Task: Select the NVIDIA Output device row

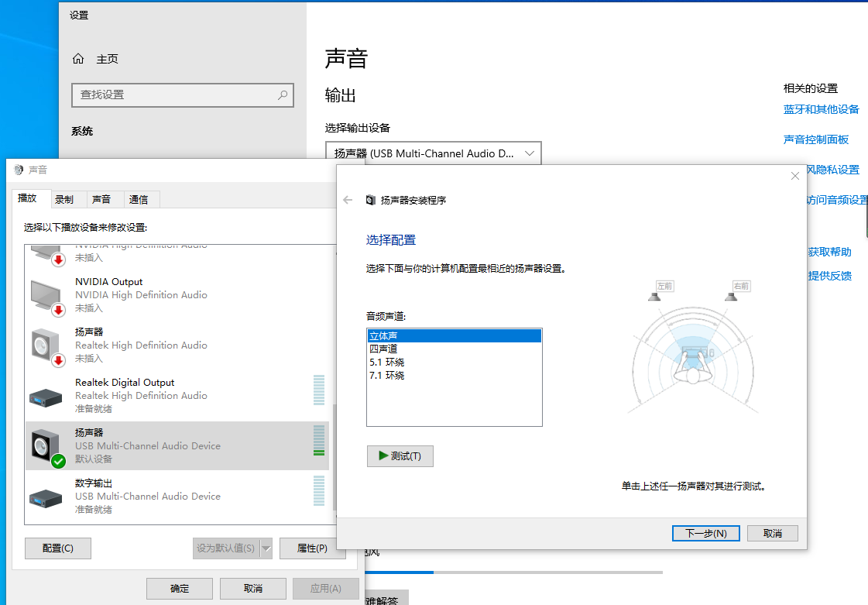Action: pos(177,295)
